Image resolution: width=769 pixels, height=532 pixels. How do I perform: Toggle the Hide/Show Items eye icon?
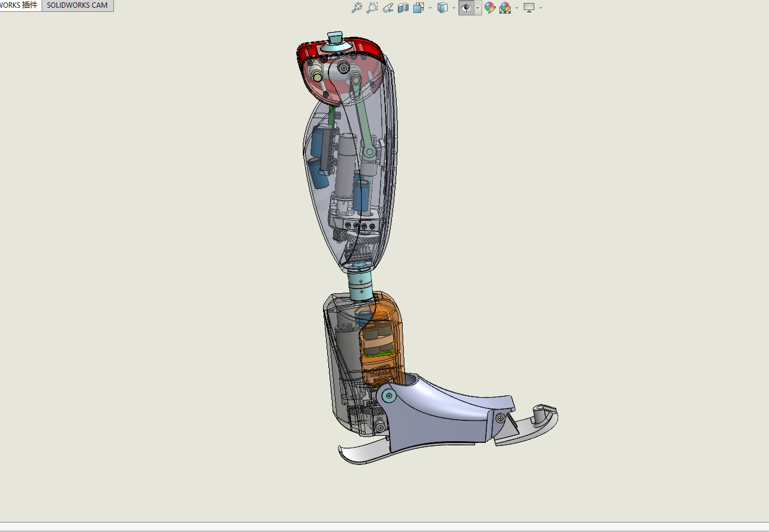(x=467, y=8)
